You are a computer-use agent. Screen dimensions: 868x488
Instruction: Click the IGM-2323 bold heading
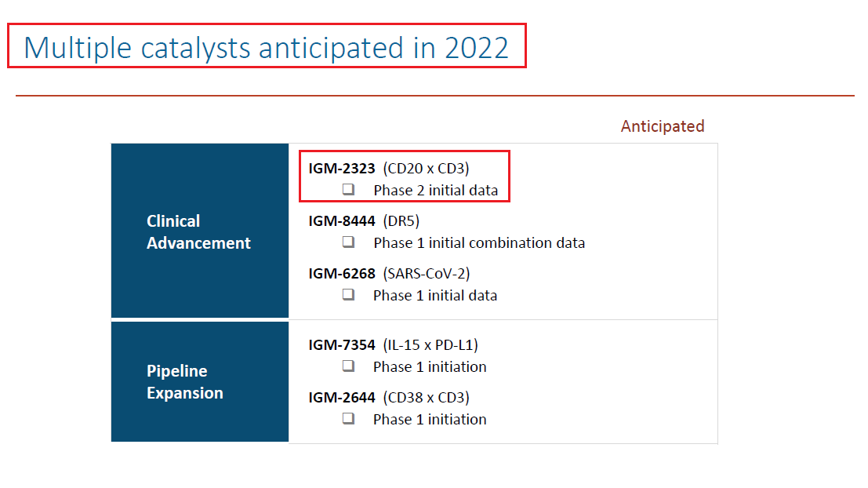click(342, 168)
